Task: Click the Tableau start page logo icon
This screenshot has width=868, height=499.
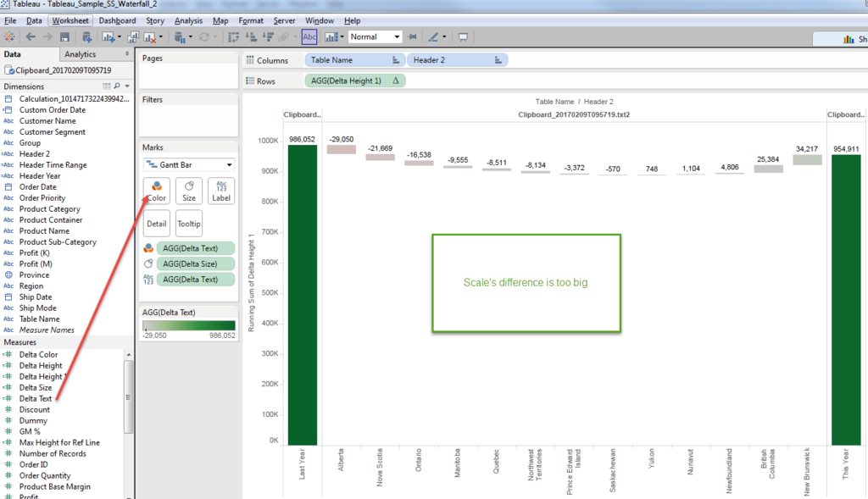Action: (x=9, y=37)
